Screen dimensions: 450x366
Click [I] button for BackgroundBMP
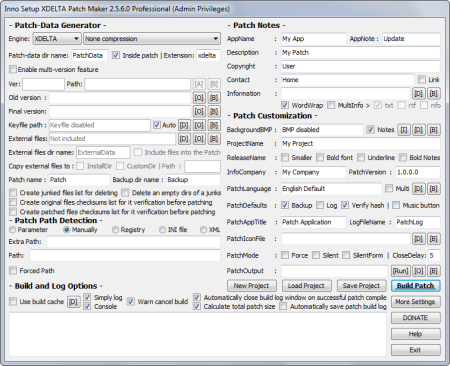tap(404, 130)
